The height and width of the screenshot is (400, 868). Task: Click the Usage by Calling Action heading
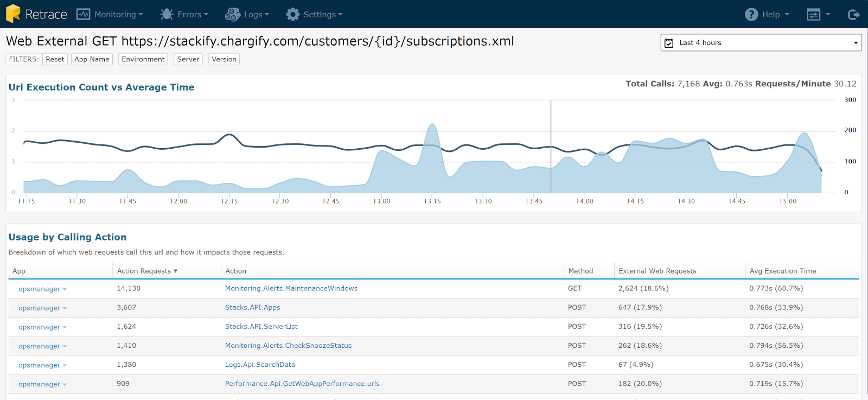pos(67,237)
